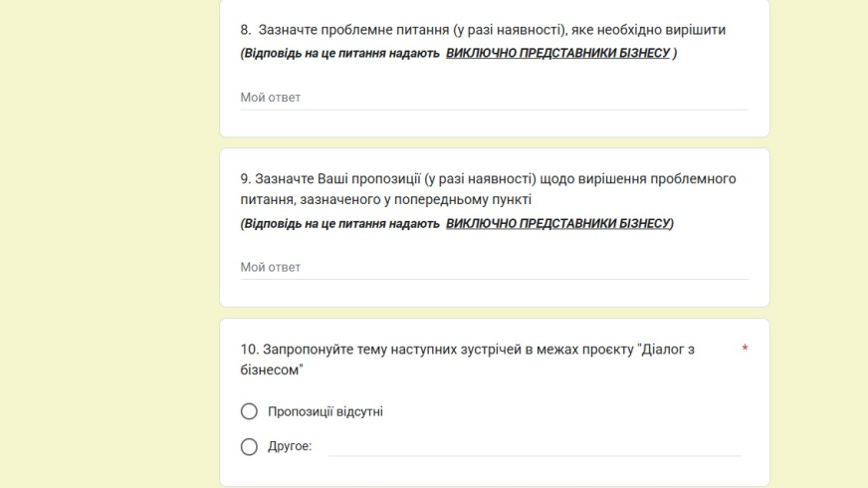The image size is (868, 488).
Task: Focus the text line next to "Другое:"
Action: [x=535, y=447]
